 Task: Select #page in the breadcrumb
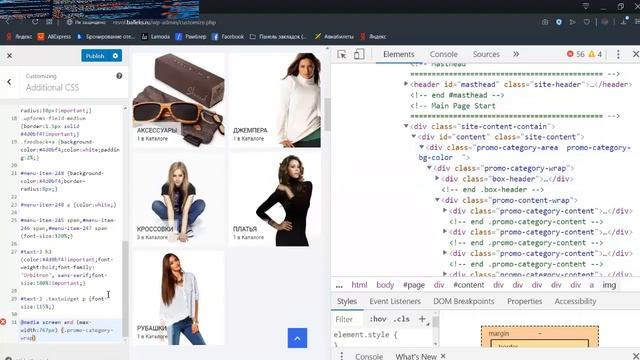tap(414, 285)
